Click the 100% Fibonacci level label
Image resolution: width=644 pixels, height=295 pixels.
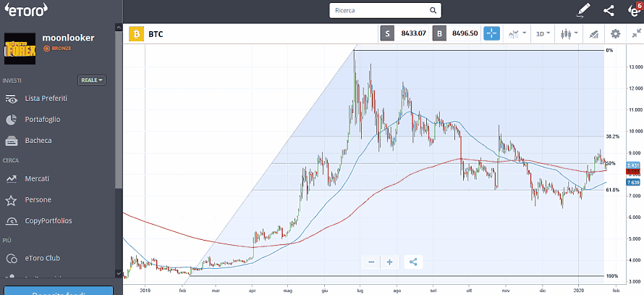tap(611, 275)
